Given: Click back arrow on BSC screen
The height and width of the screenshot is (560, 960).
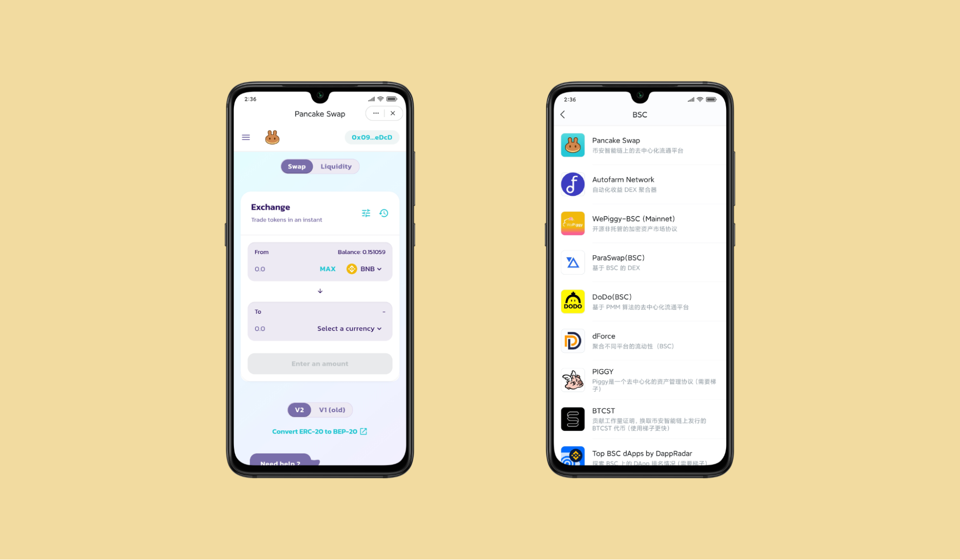Looking at the screenshot, I should pyautogui.click(x=562, y=115).
